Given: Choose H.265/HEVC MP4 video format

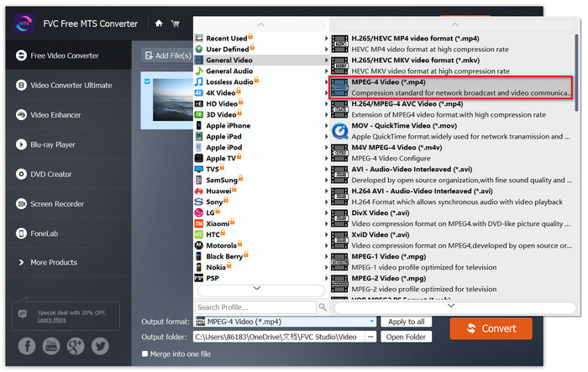Looking at the screenshot, I should [x=452, y=44].
